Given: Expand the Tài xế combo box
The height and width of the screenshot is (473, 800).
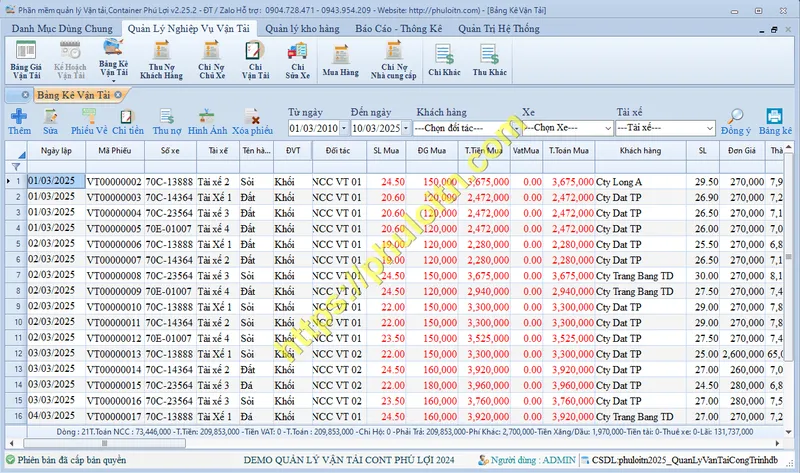Looking at the screenshot, I should pyautogui.click(x=710, y=128).
